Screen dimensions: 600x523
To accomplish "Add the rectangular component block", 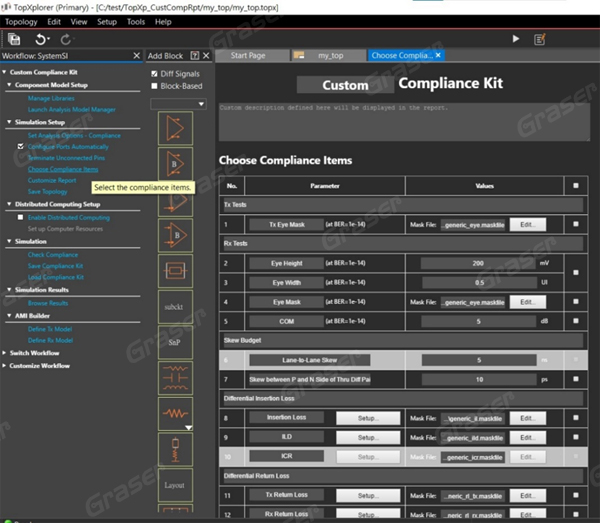I will tap(175, 271).
